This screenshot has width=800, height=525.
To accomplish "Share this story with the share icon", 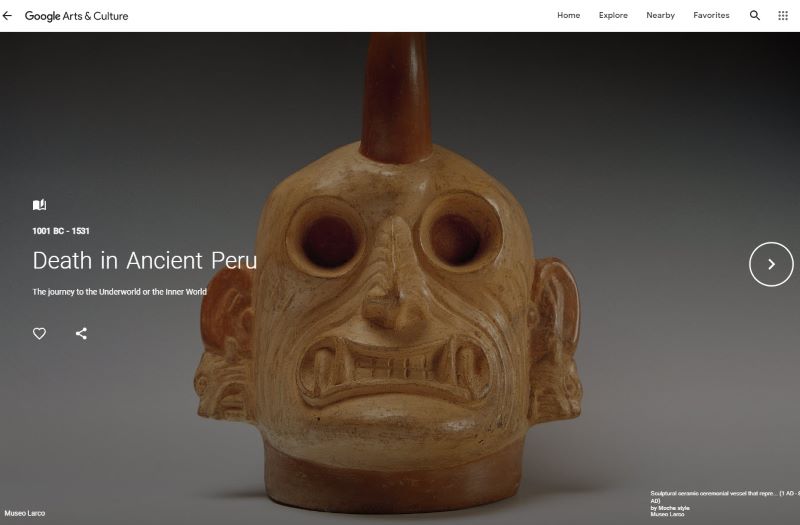I will (x=81, y=334).
